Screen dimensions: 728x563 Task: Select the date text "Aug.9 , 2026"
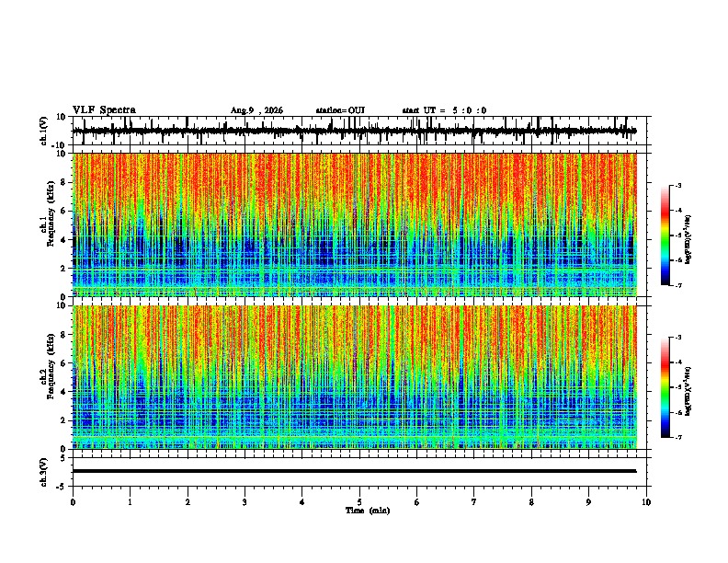[x=256, y=110]
